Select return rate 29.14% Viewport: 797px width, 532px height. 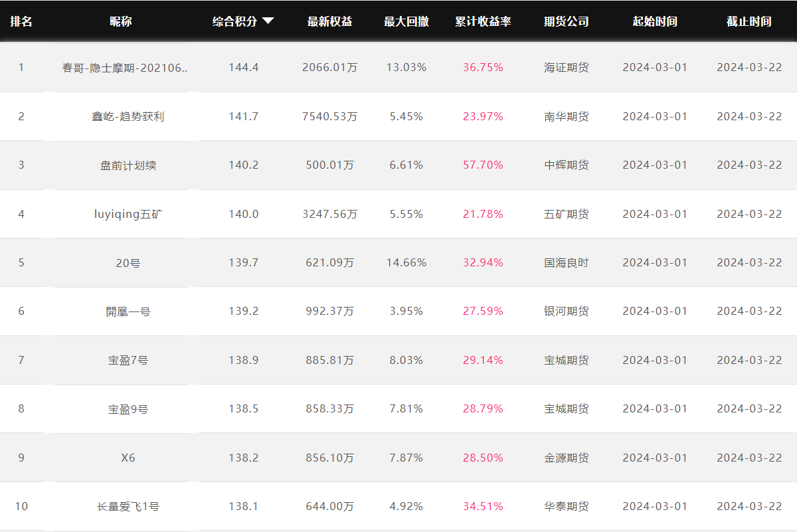(x=483, y=360)
